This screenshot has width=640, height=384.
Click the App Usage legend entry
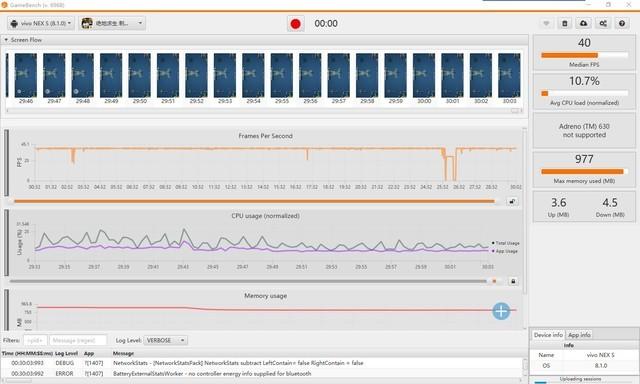click(x=504, y=251)
